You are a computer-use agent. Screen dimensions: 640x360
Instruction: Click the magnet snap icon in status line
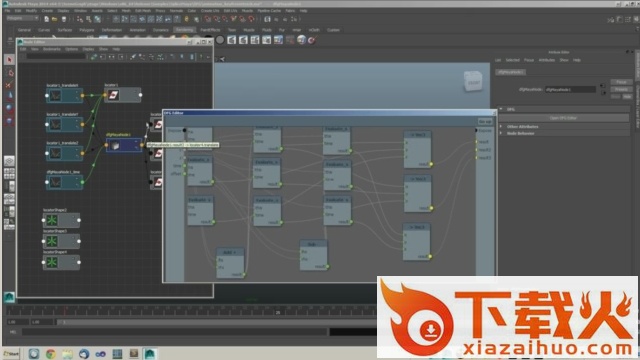point(187,19)
